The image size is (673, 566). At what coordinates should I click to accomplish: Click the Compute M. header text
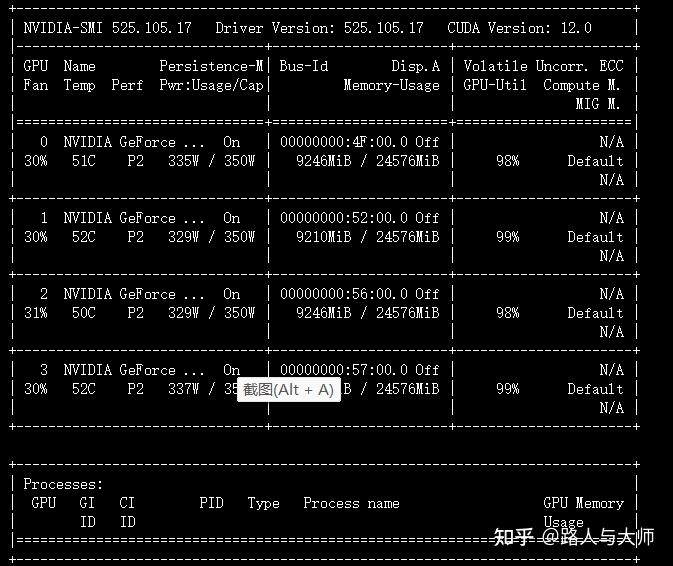click(582, 85)
